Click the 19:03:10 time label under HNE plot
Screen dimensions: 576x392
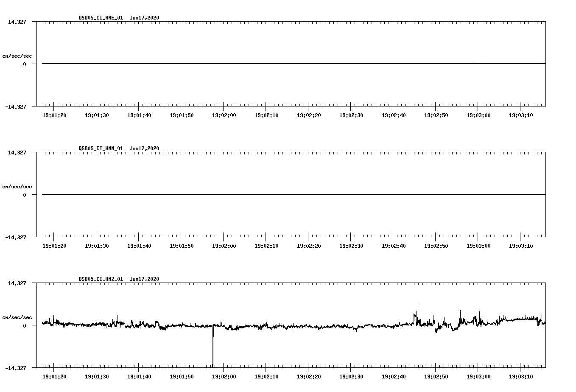(521, 115)
